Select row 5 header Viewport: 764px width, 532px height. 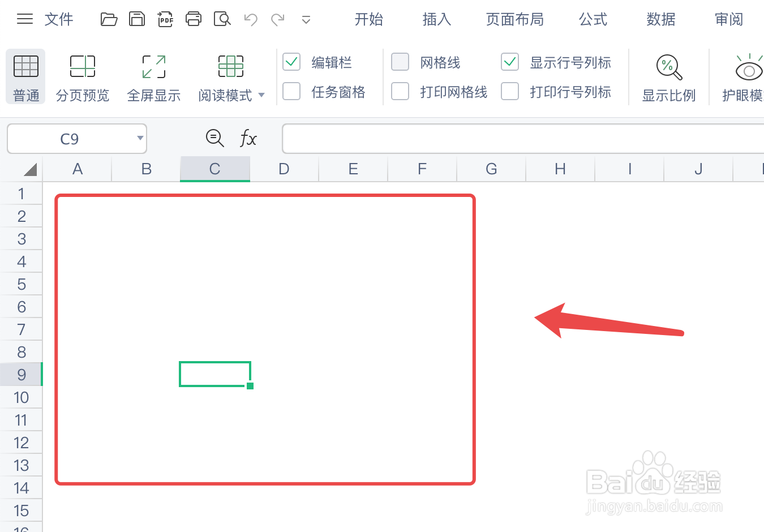tap(22, 284)
